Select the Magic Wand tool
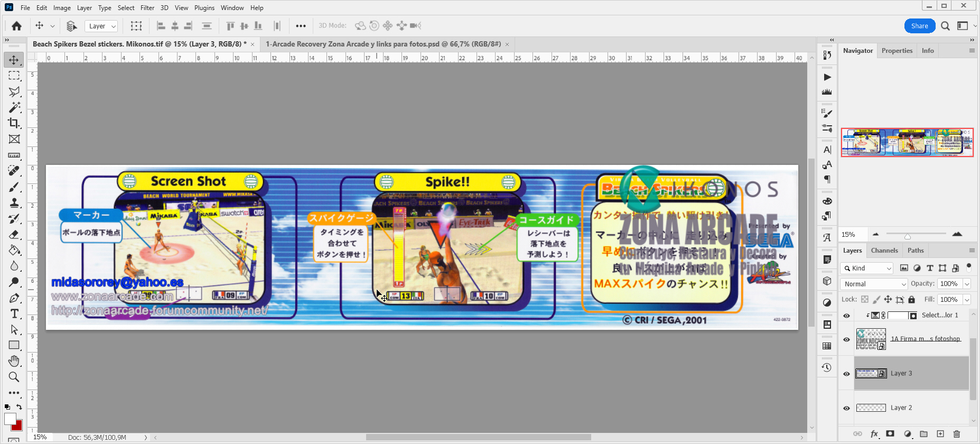 14,107
